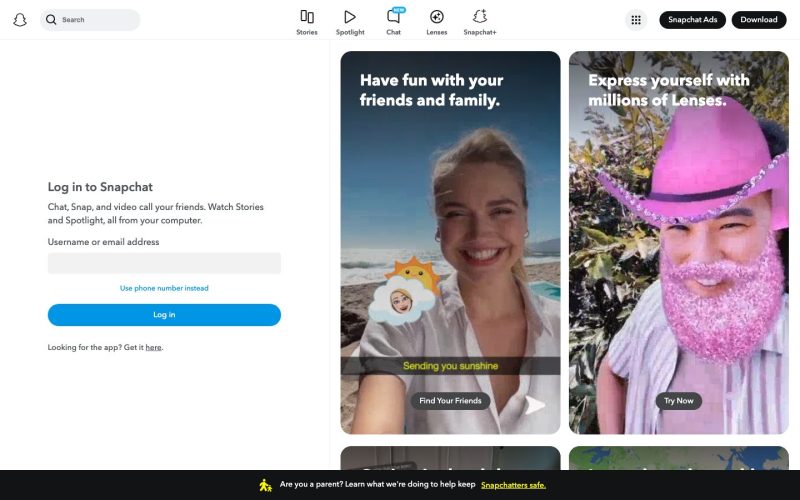Image resolution: width=800 pixels, height=500 pixels.
Task: Click the parent safety walking figure icon
Action: point(265,485)
